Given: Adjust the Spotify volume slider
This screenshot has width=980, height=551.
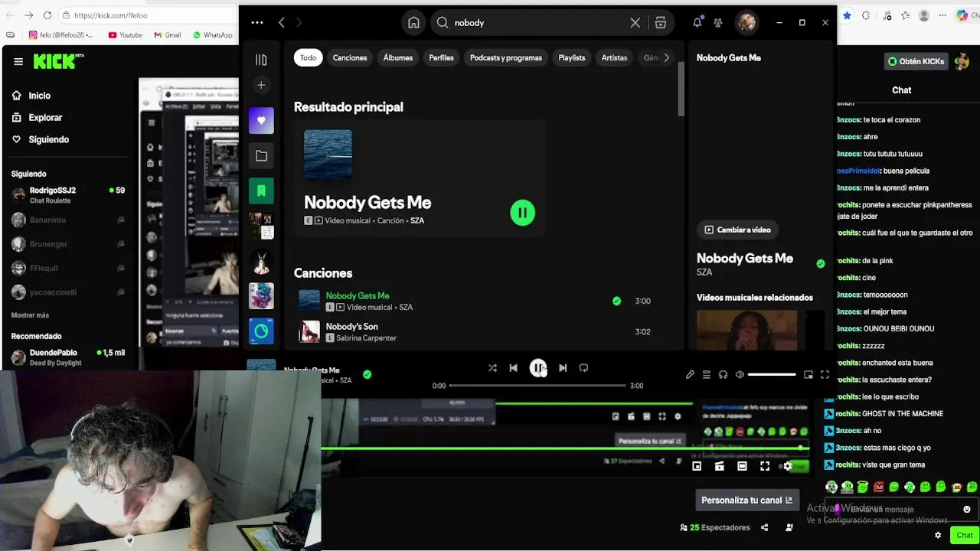Looking at the screenshot, I should pyautogui.click(x=772, y=375).
